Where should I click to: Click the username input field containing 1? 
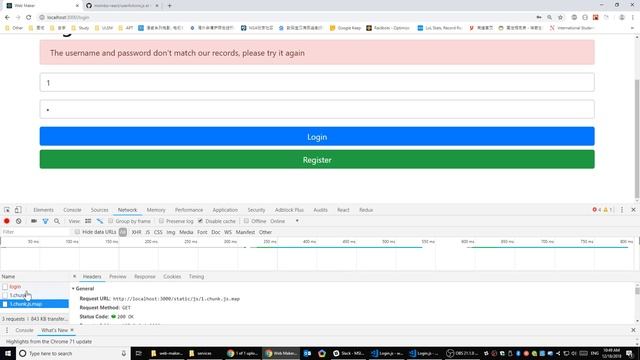click(x=317, y=82)
